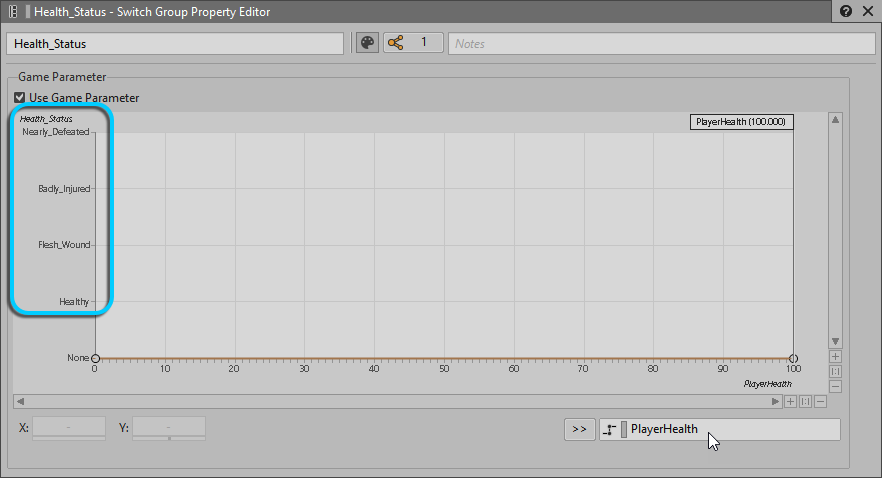Reset vertical zoom with the 1:1 button
This screenshot has height=478, width=882.
836,371
